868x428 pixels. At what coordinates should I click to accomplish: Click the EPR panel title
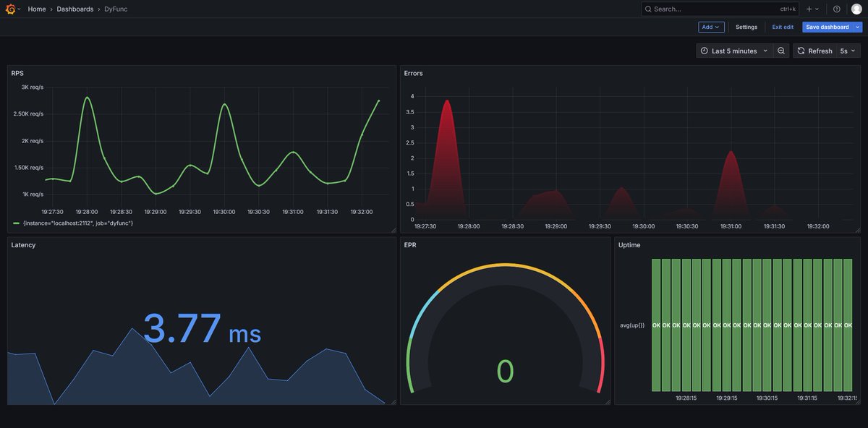coord(410,245)
